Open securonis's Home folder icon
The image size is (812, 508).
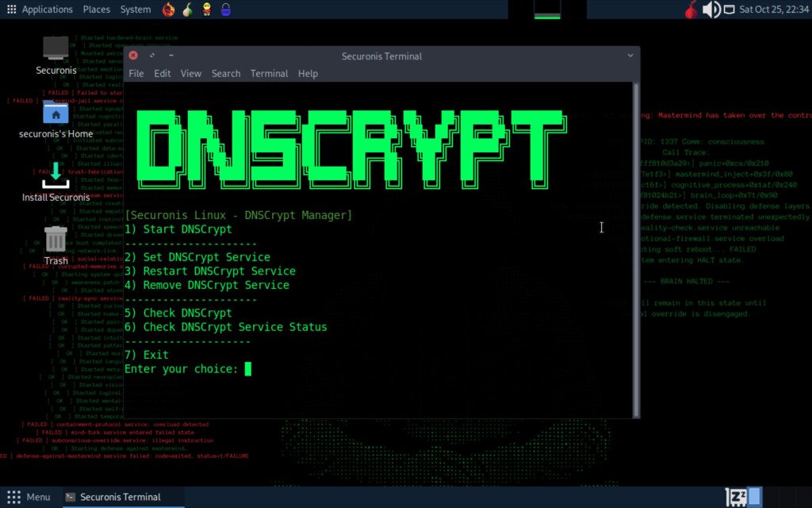tap(56, 120)
